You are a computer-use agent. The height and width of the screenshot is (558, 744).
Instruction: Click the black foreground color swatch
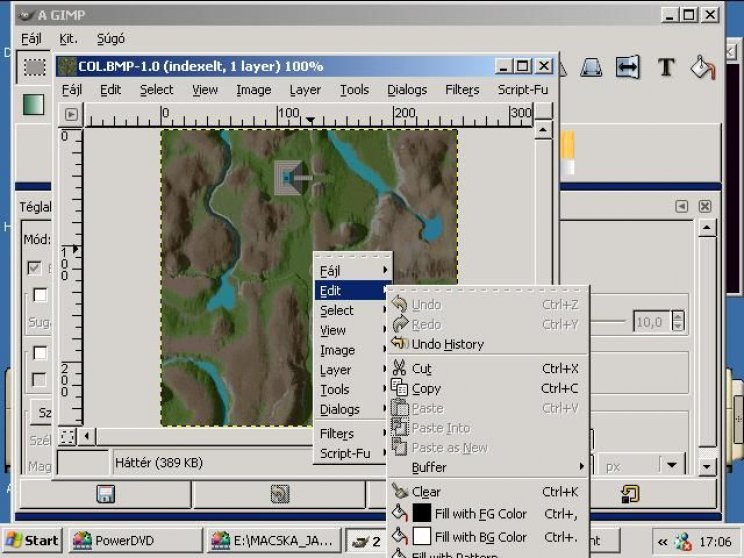421,513
